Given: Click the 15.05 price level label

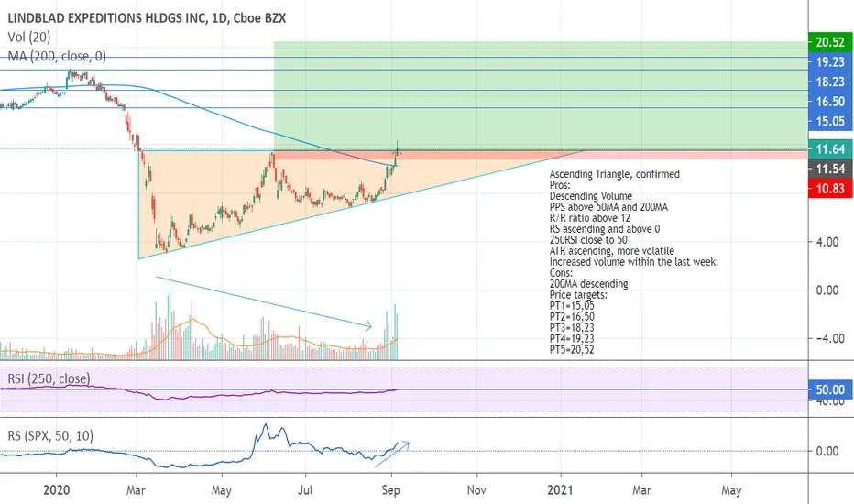Looking at the screenshot, I should coord(830,121).
